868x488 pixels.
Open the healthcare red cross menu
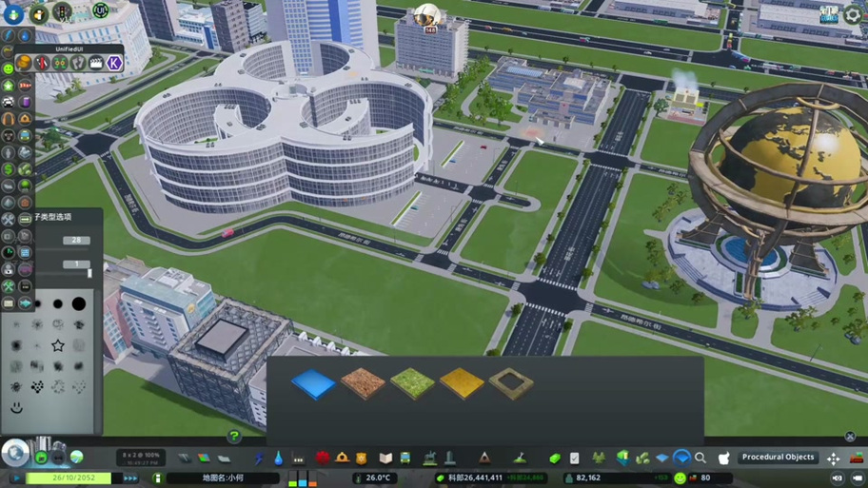(x=323, y=458)
